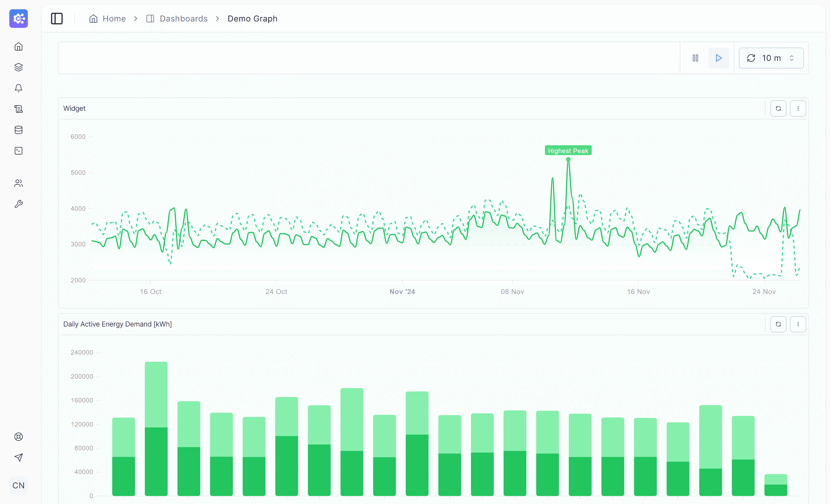Click the 240000 y-axis label
830x504 pixels.
82,352
